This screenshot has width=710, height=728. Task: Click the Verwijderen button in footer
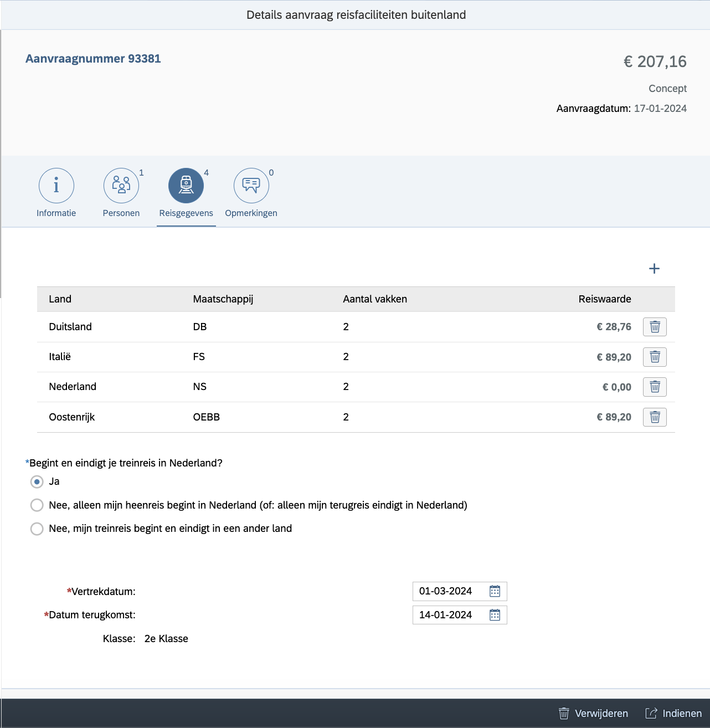point(594,714)
